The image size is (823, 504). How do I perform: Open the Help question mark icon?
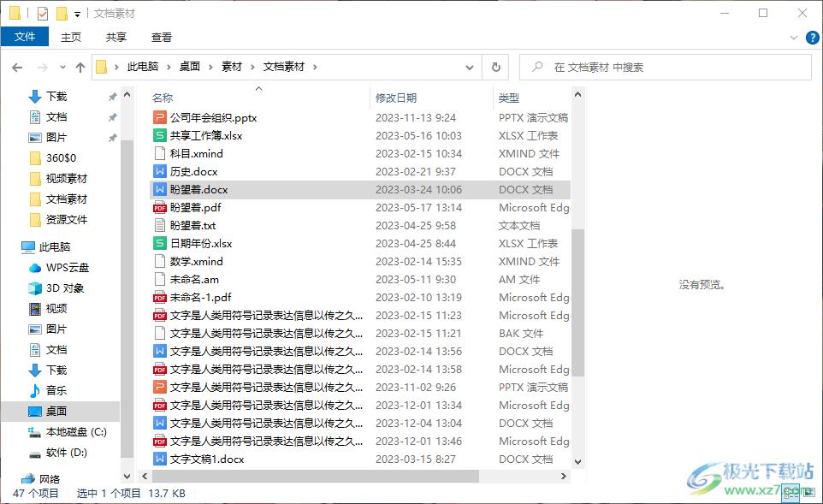coord(812,38)
